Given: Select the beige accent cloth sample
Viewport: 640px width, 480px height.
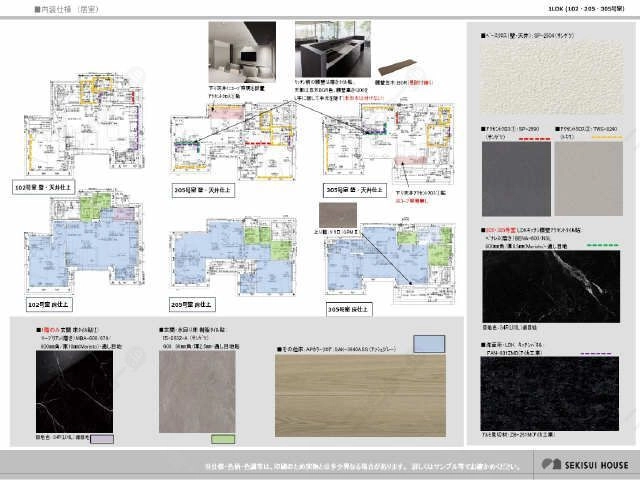Looking at the screenshot, I should click(589, 178).
